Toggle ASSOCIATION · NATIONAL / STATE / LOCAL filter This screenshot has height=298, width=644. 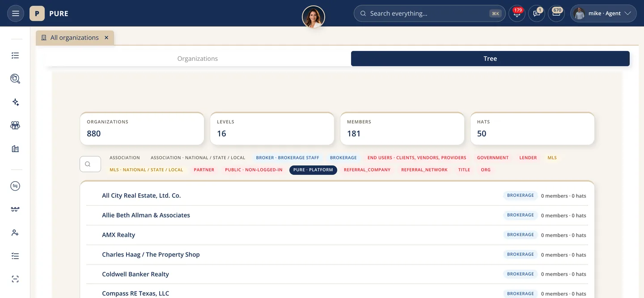[x=198, y=158]
